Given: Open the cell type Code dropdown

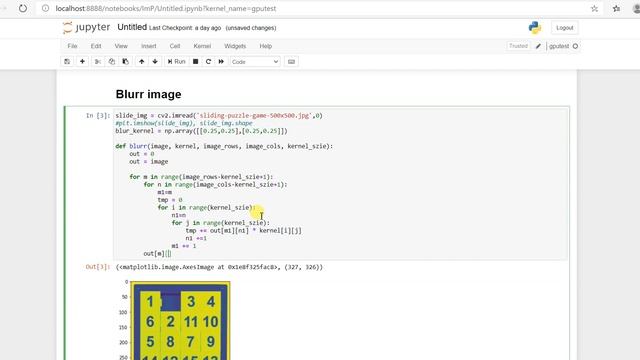Looking at the screenshot, I should pos(255,62).
